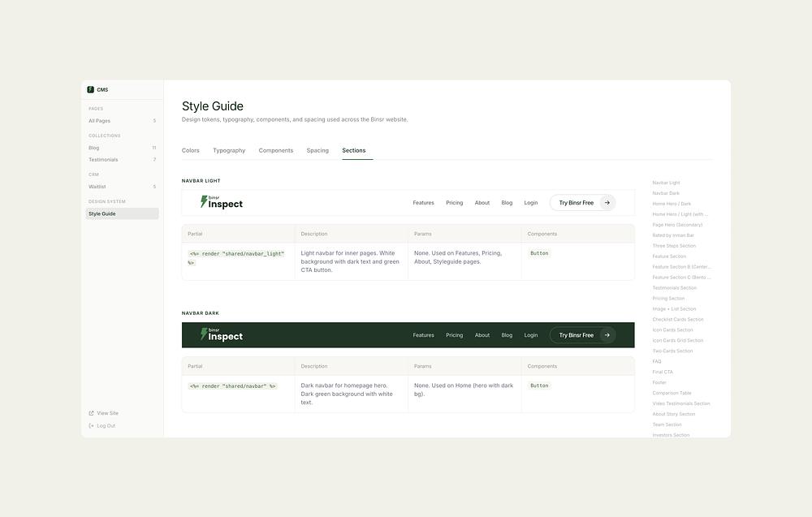Image resolution: width=812 pixels, height=517 pixels.
Task: Click the "shared/navbar" render code snippet
Action: tap(232, 386)
